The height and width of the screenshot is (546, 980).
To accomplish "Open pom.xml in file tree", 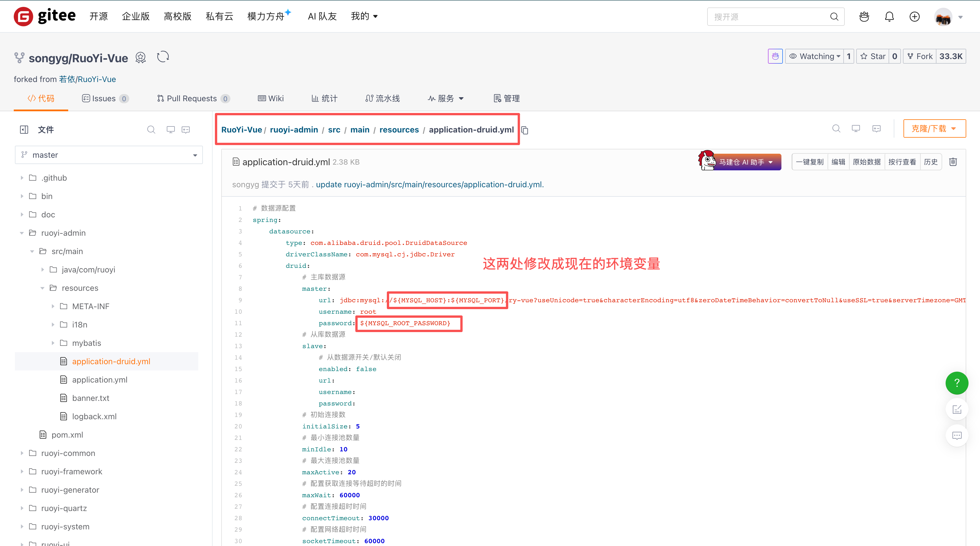I will pos(67,435).
